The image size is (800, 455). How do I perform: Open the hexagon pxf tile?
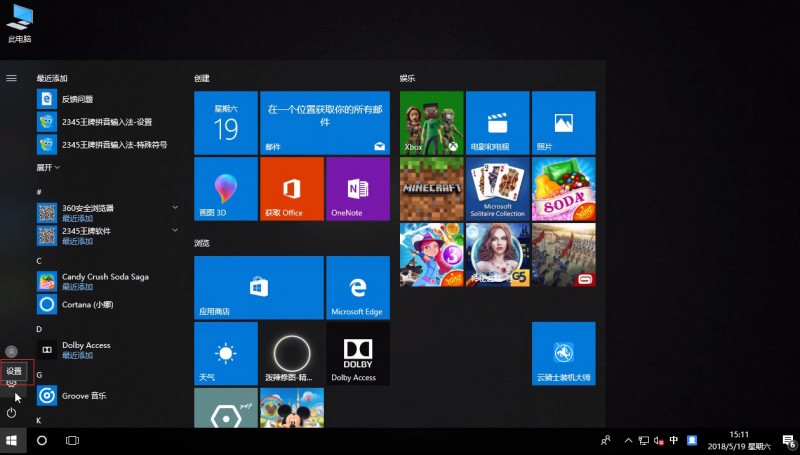tap(226, 408)
